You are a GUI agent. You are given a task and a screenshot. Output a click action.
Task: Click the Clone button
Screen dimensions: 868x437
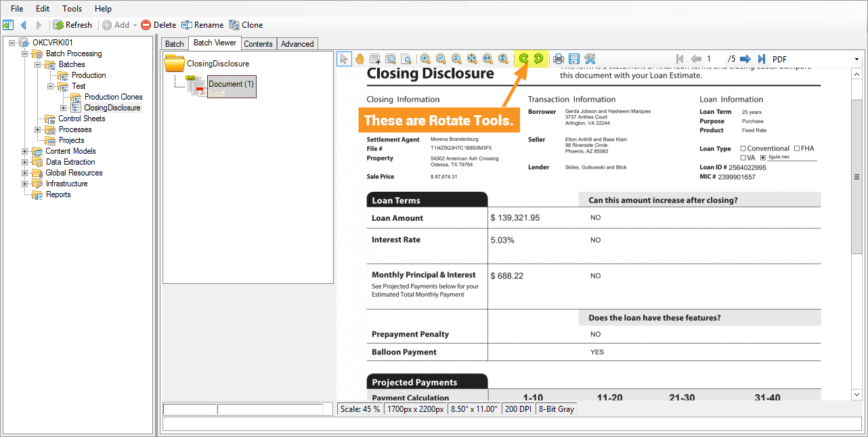pyautogui.click(x=246, y=25)
